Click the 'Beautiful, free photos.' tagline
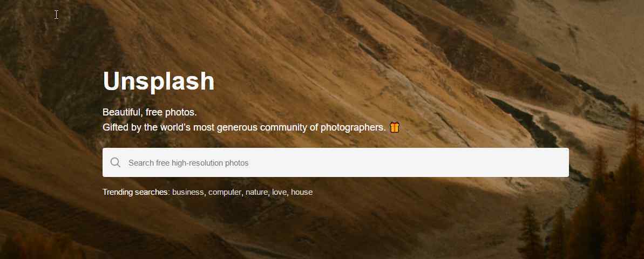The width and height of the screenshot is (644, 259). [x=150, y=112]
